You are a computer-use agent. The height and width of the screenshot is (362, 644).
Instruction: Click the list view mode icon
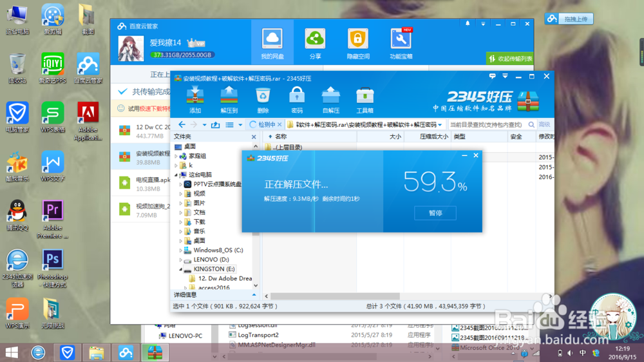230,124
